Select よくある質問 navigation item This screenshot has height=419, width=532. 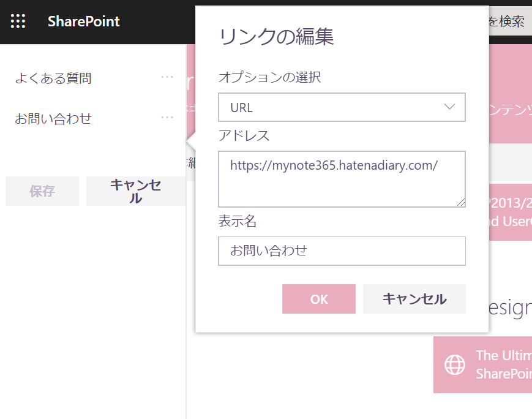coord(53,78)
